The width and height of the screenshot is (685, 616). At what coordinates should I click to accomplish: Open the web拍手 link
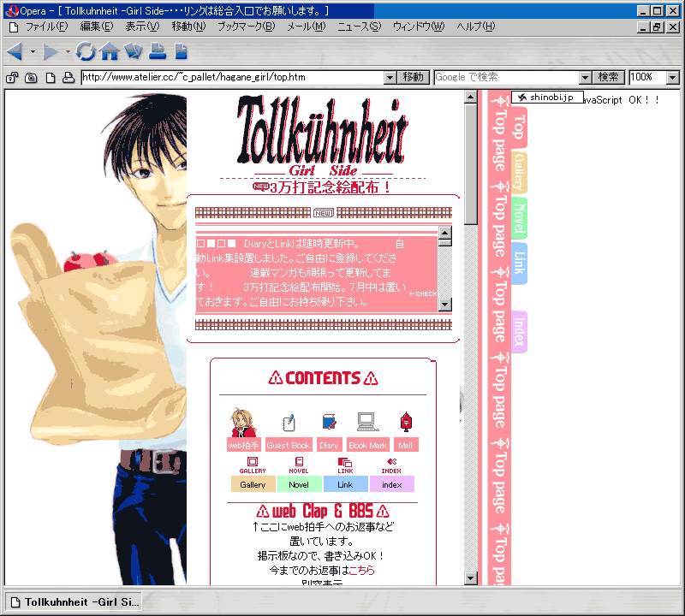coord(244,445)
